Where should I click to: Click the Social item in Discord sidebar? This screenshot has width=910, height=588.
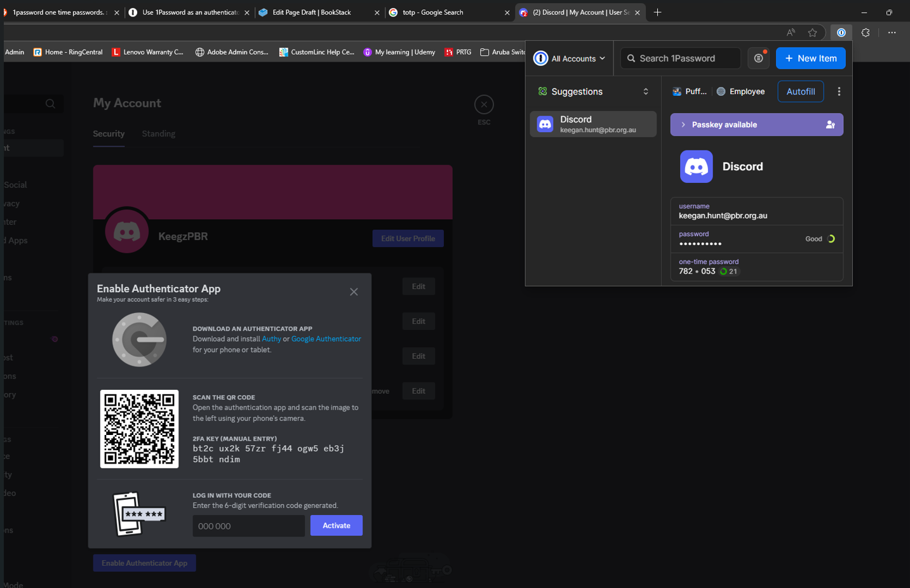point(15,185)
